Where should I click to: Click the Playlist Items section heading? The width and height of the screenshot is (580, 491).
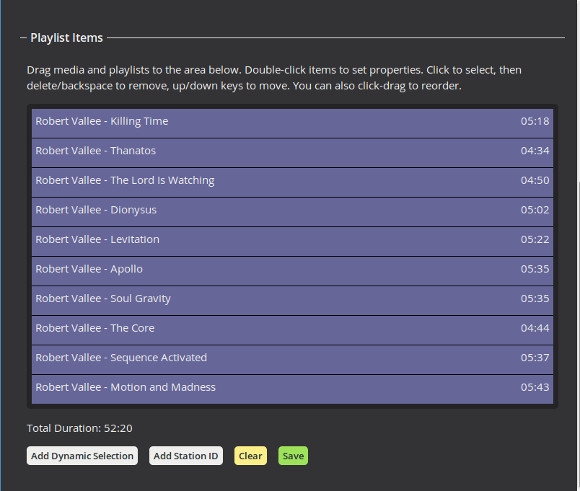(x=67, y=38)
